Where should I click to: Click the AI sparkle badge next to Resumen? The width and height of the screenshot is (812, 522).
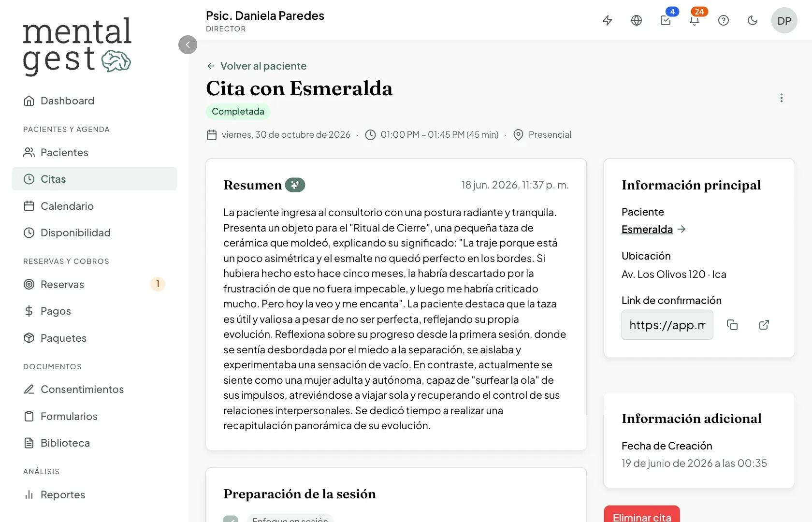[295, 185]
